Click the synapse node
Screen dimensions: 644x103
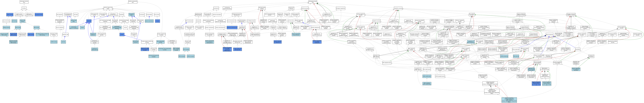[157, 21]
